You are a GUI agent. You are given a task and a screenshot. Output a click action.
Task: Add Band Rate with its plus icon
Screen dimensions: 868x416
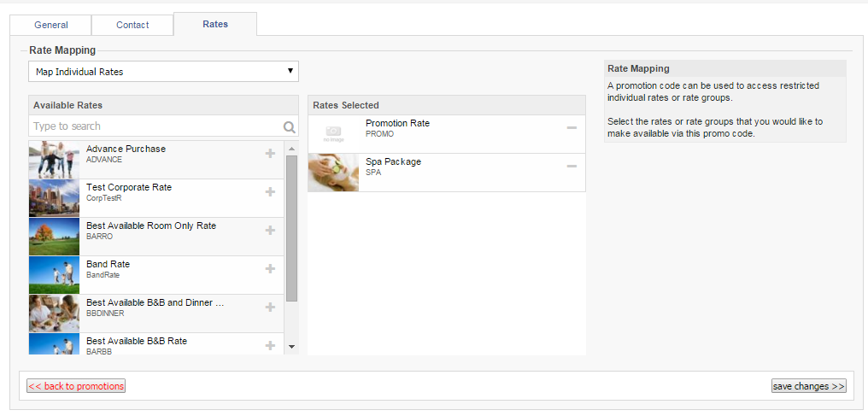(270, 269)
